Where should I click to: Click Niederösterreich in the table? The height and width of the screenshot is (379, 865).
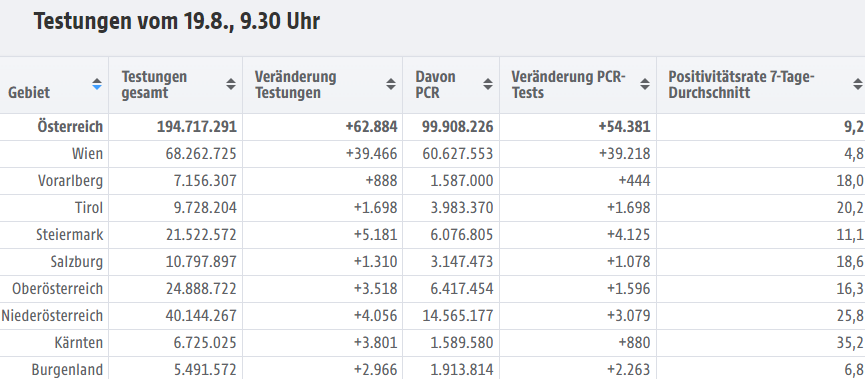click(x=52, y=316)
